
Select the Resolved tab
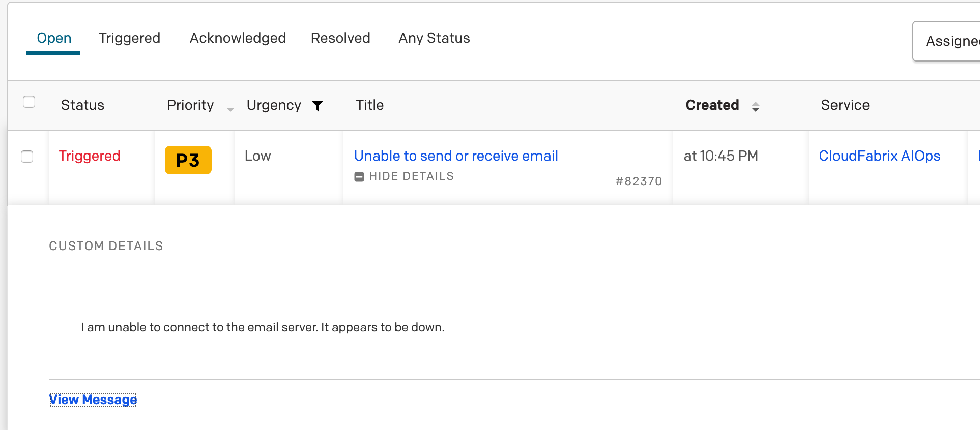[340, 38]
